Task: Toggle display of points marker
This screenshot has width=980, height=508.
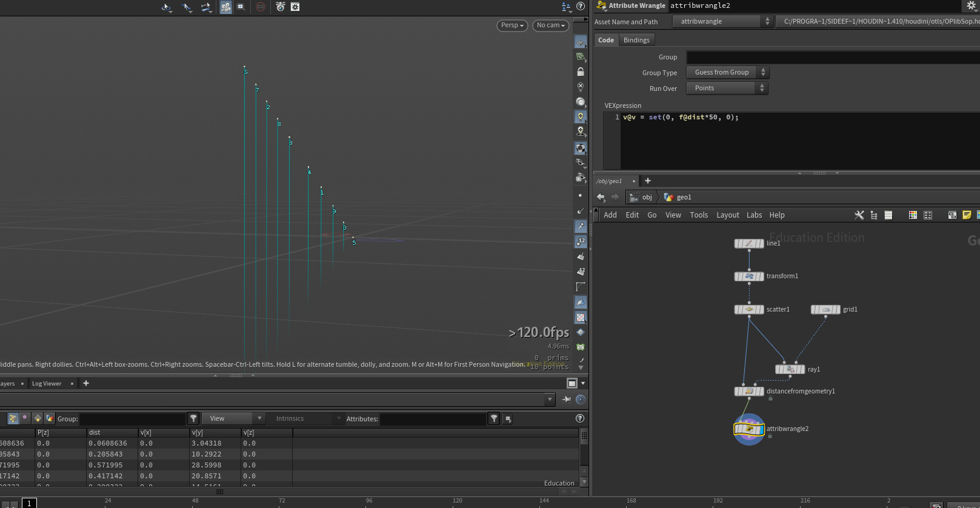Action: click(581, 196)
